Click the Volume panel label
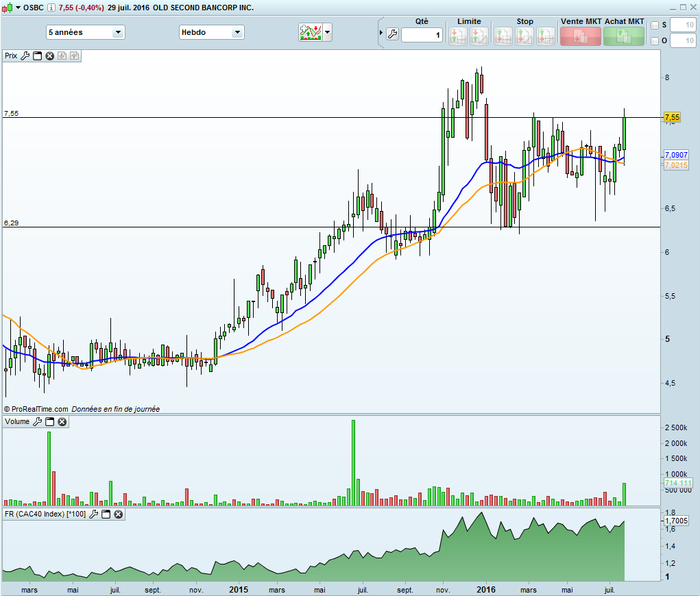Image resolution: width=700 pixels, height=596 pixels. 17,421
